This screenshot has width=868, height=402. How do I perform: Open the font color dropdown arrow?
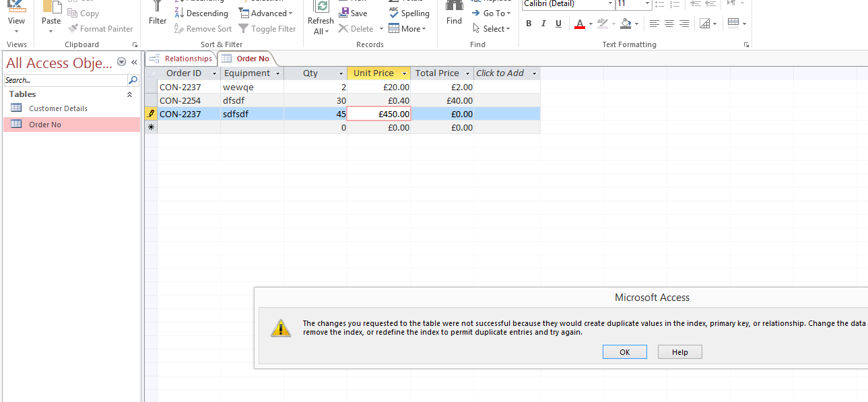591,24
